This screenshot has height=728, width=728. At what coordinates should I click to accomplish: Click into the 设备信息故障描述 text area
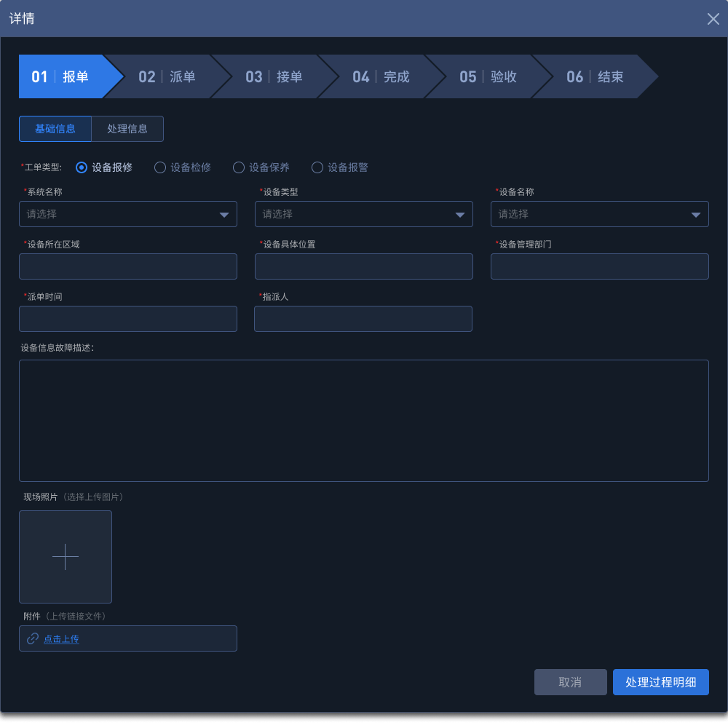364,420
